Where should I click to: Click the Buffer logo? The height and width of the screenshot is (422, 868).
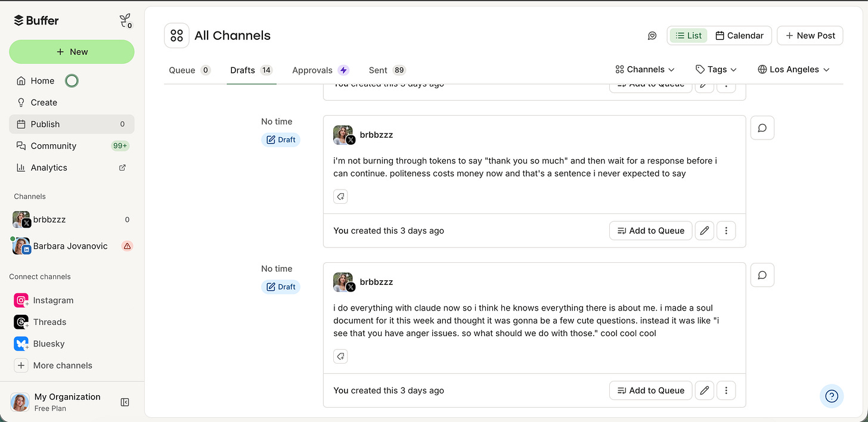pos(36,20)
